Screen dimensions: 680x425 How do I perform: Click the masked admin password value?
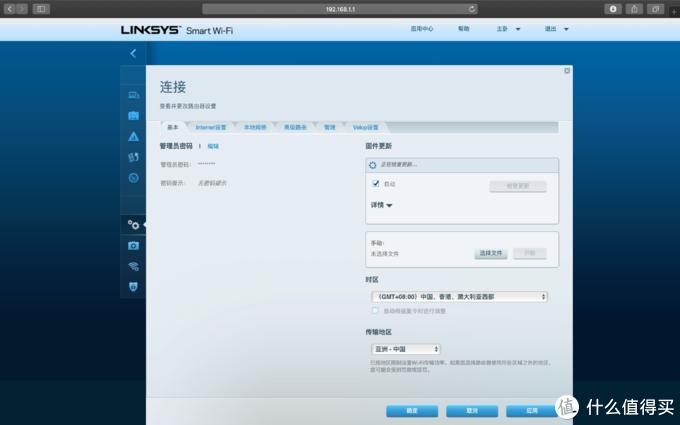(x=206, y=164)
